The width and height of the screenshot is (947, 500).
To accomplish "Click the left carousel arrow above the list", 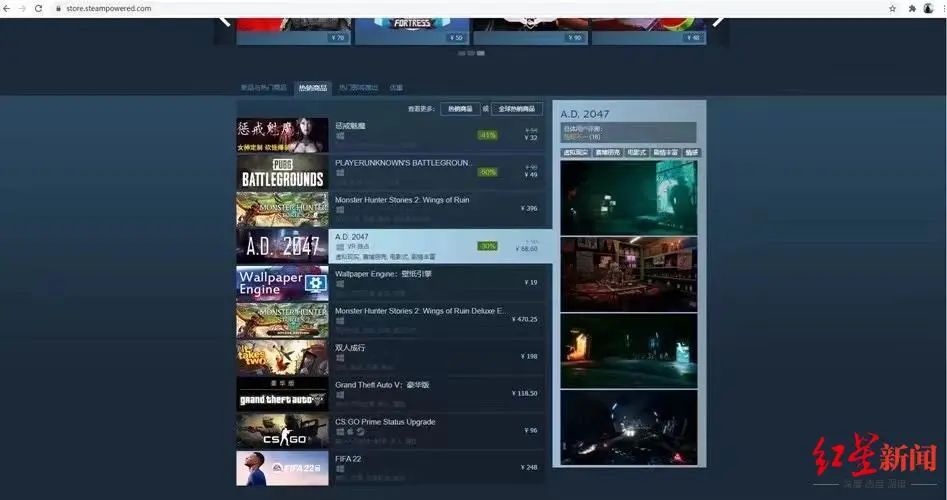I will [x=224, y=22].
